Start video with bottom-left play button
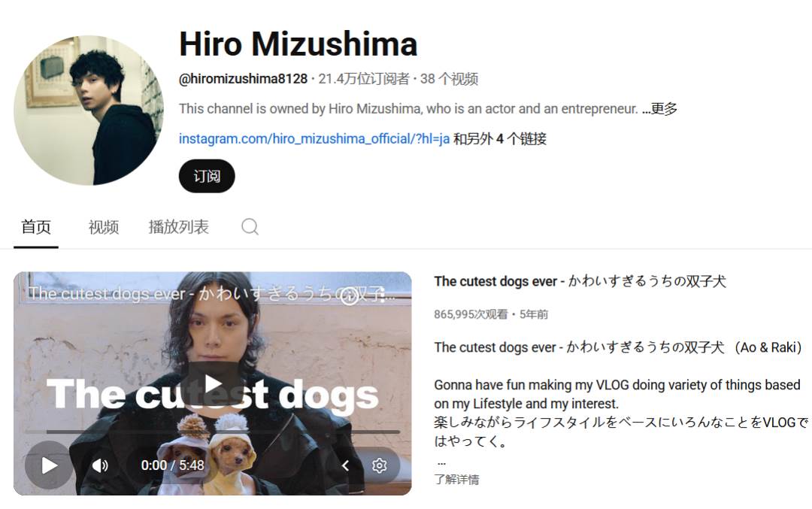Image resolution: width=812 pixels, height=509 pixels. click(49, 465)
